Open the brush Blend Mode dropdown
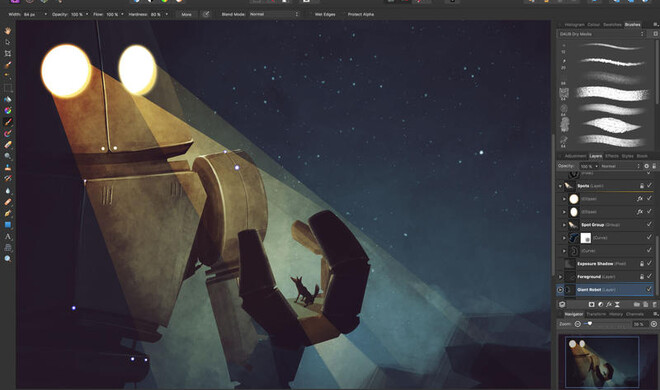This screenshot has height=390, width=660. [274, 14]
